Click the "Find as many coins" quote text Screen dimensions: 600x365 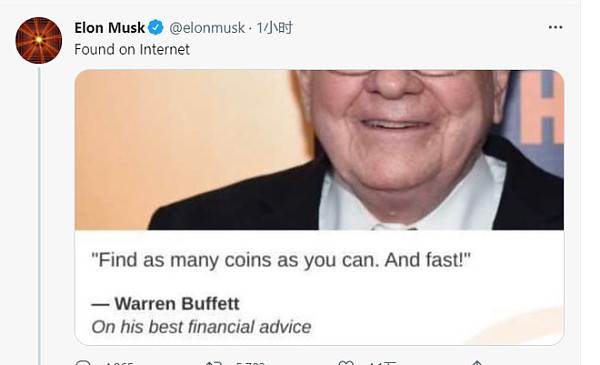(x=281, y=260)
